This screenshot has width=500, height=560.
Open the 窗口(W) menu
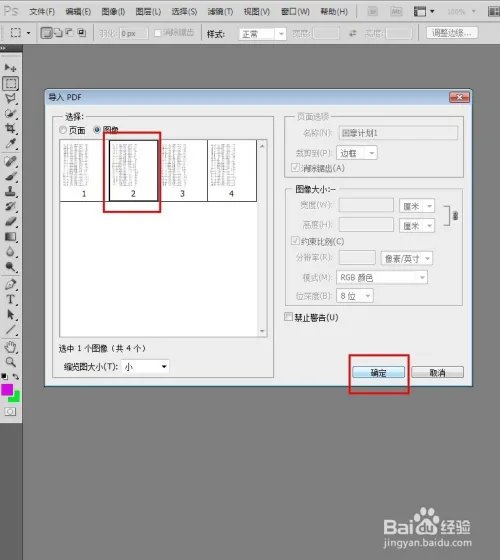click(x=295, y=12)
